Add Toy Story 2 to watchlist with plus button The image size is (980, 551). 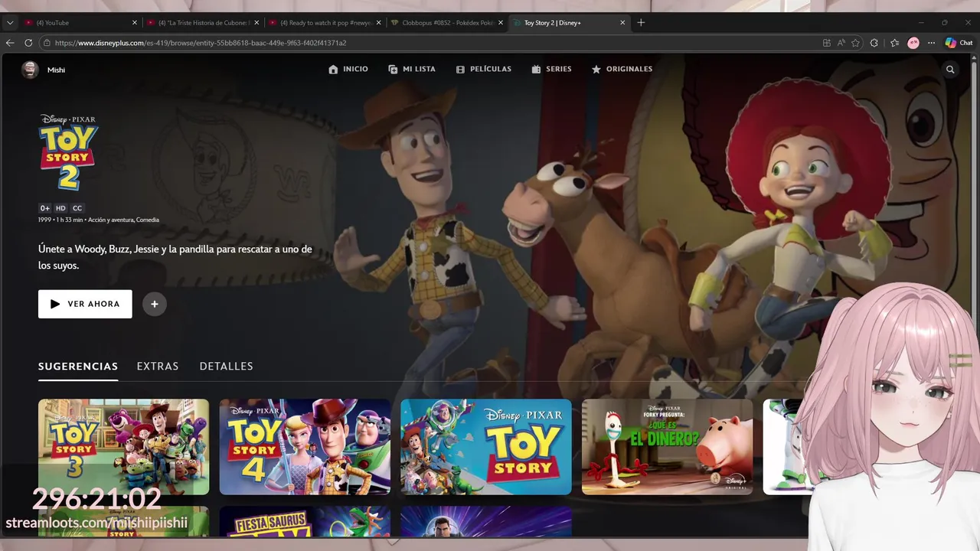154,304
